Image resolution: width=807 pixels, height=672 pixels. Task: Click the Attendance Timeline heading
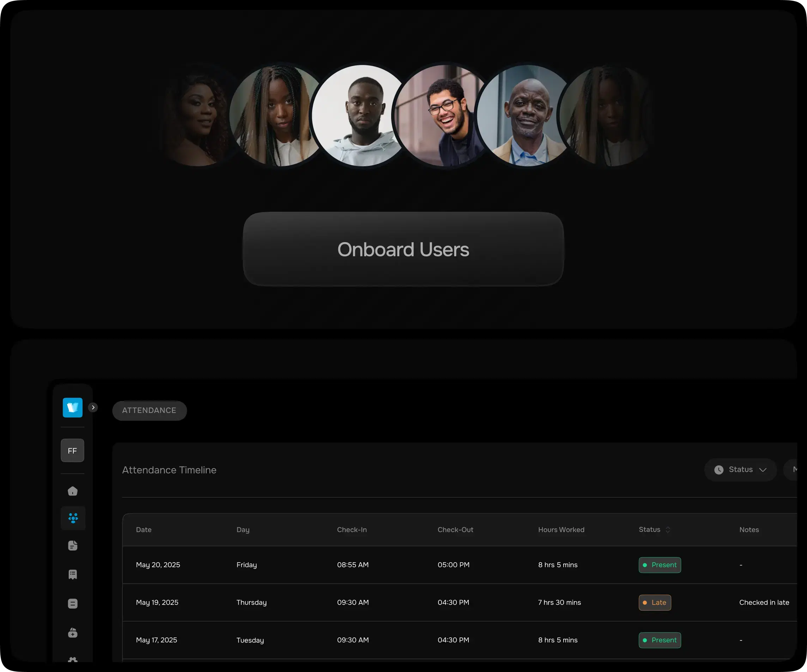pyautogui.click(x=169, y=470)
